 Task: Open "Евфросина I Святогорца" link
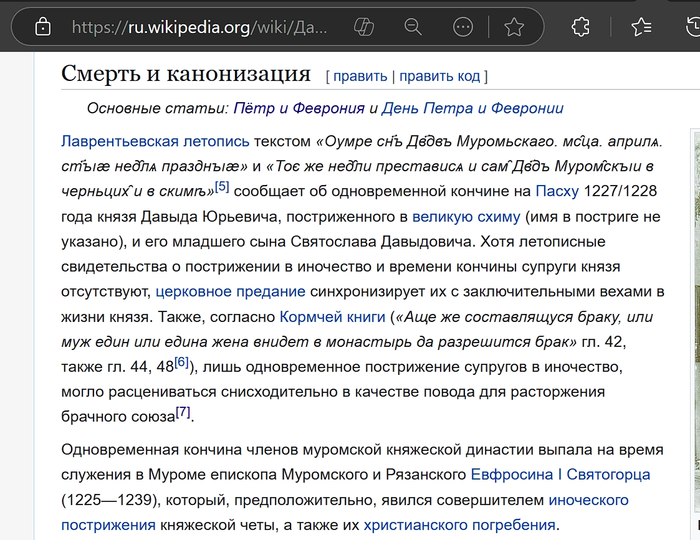(x=560, y=474)
